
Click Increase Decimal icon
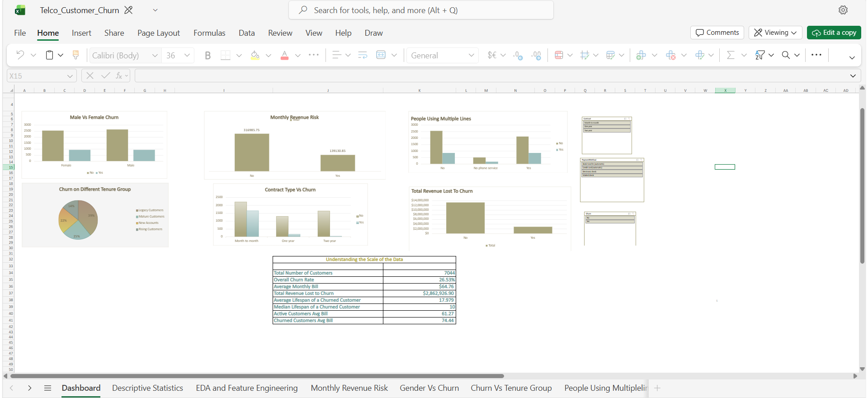[x=536, y=55]
